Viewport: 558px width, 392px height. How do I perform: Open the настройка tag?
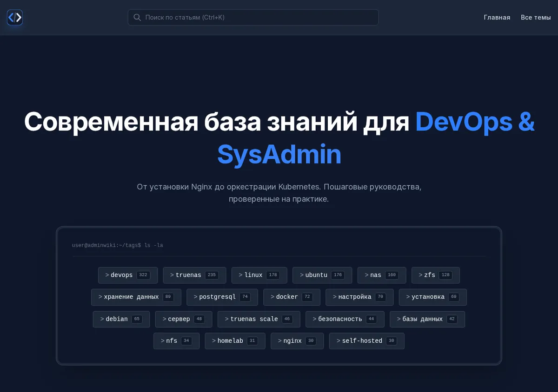[x=359, y=297]
